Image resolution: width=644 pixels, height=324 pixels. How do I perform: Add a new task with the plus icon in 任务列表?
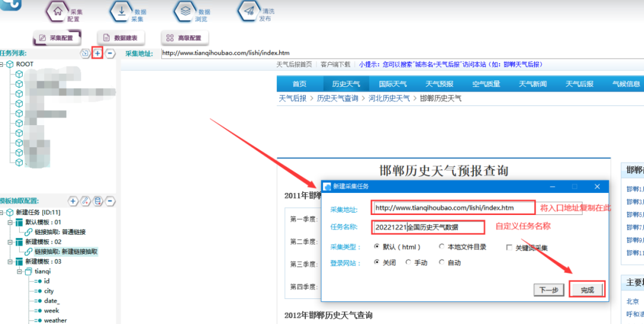tap(97, 54)
